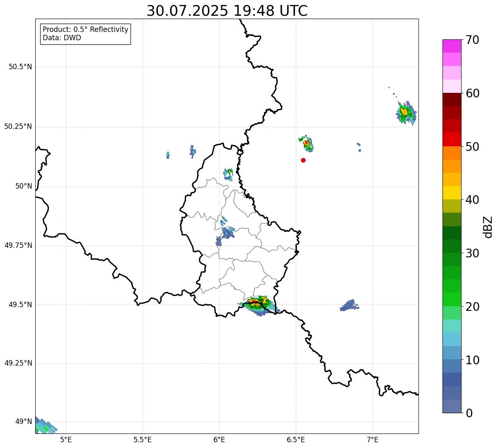Click the 49°N latitude label
The height and width of the screenshot is (448, 498).
(x=24, y=422)
